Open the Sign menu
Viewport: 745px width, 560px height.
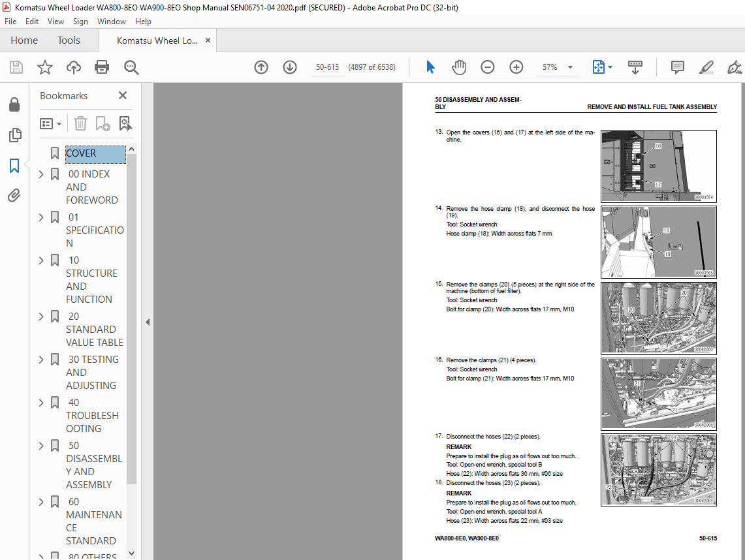80,22
